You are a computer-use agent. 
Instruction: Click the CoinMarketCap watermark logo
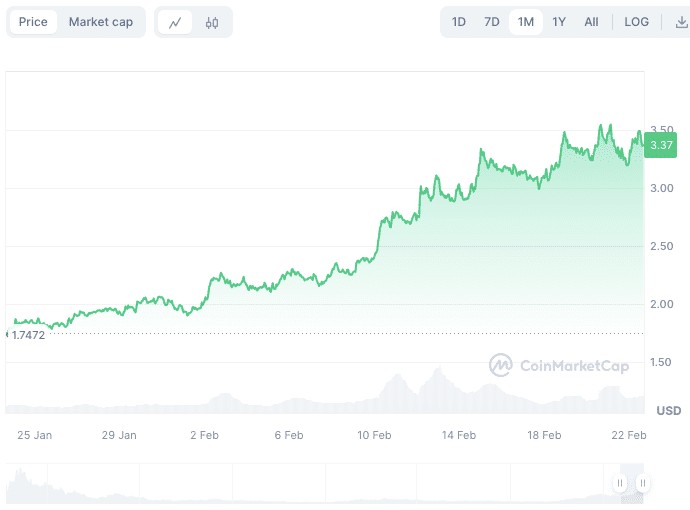tap(558, 366)
